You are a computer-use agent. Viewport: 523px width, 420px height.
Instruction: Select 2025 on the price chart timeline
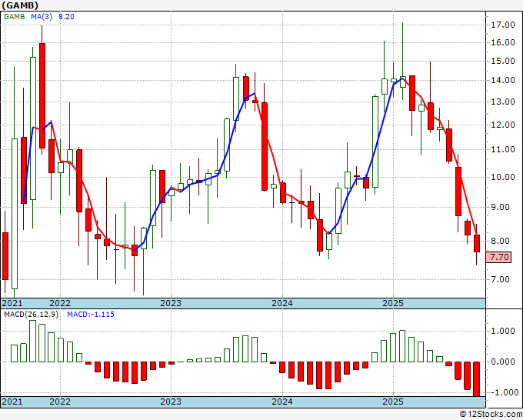(393, 303)
